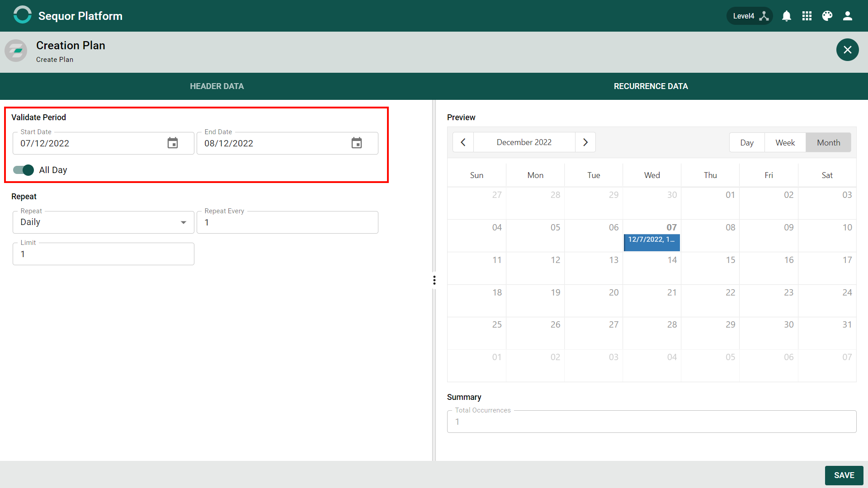Viewport: 868px width, 488px height.
Task: Click the Repeat Every input field
Action: pyautogui.click(x=288, y=222)
